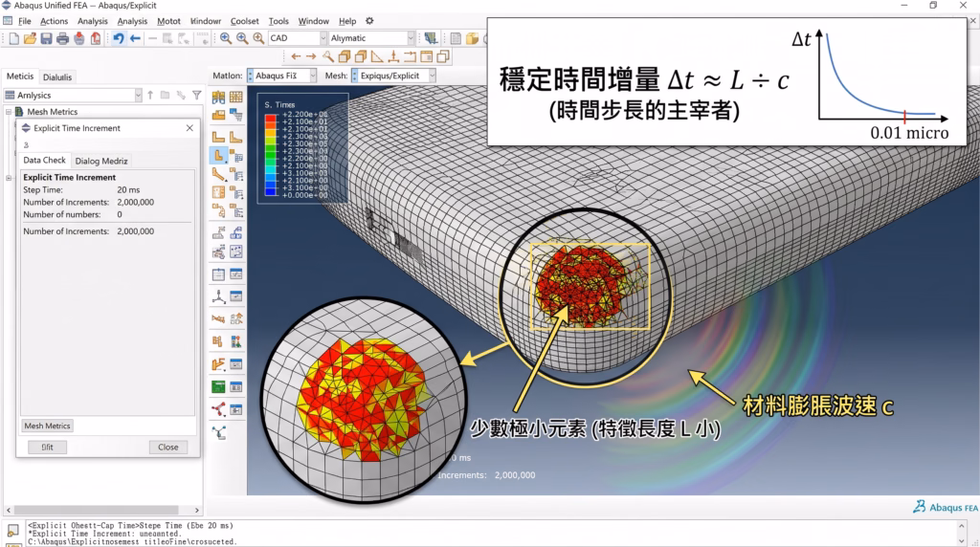This screenshot has width=980, height=547.
Task: Click the green table icon in toolbox
Action: (219, 387)
